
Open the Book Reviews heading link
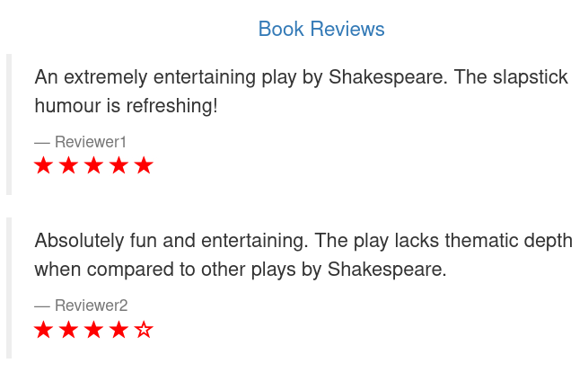coord(321,29)
